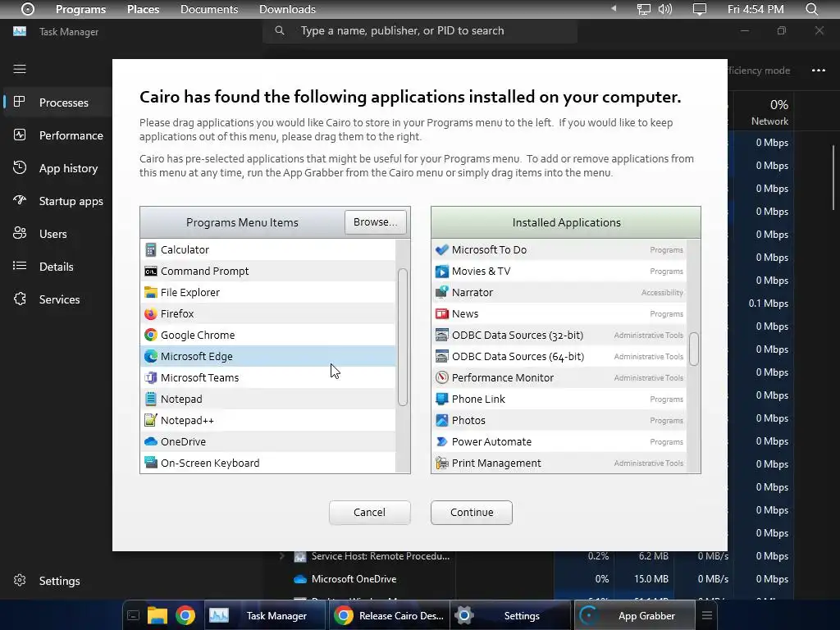Open Details page in Task Manager

(58, 267)
